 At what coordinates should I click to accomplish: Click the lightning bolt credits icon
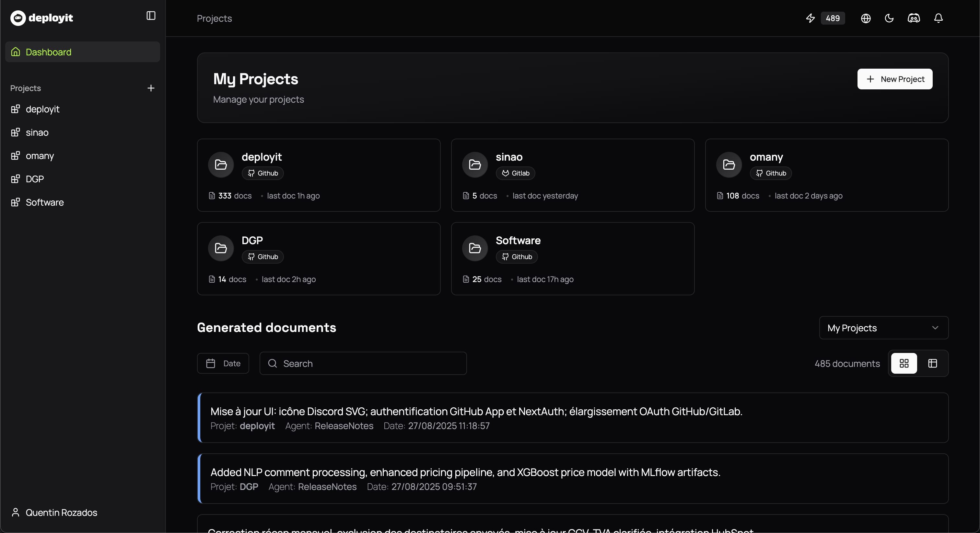tap(810, 18)
